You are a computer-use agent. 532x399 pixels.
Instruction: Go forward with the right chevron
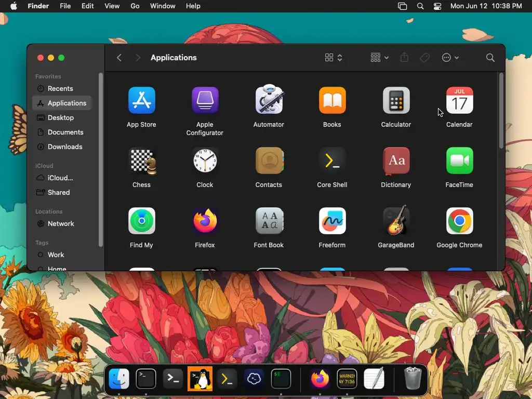click(x=138, y=58)
